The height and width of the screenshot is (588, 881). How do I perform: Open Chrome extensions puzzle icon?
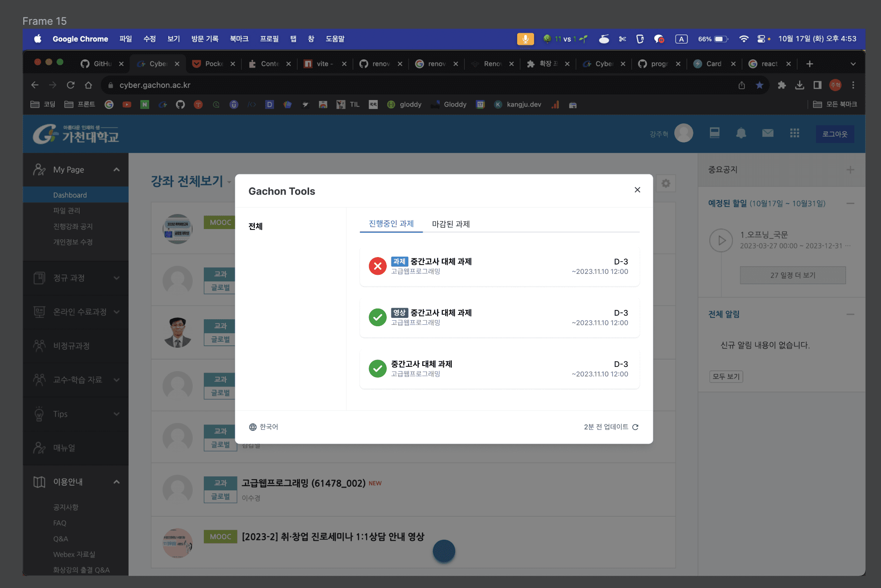tap(781, 85)
